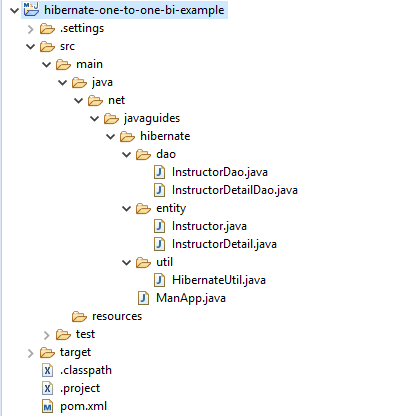Click the Java file icon beside ManApp.java
The width and height of the screenshot is (407, 416).
(143, 298)
